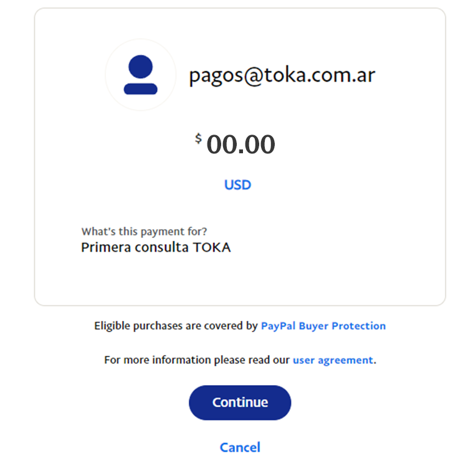Open the user agreement link
This screenshot has height=476, width=476.
click(x=333, y=360)
